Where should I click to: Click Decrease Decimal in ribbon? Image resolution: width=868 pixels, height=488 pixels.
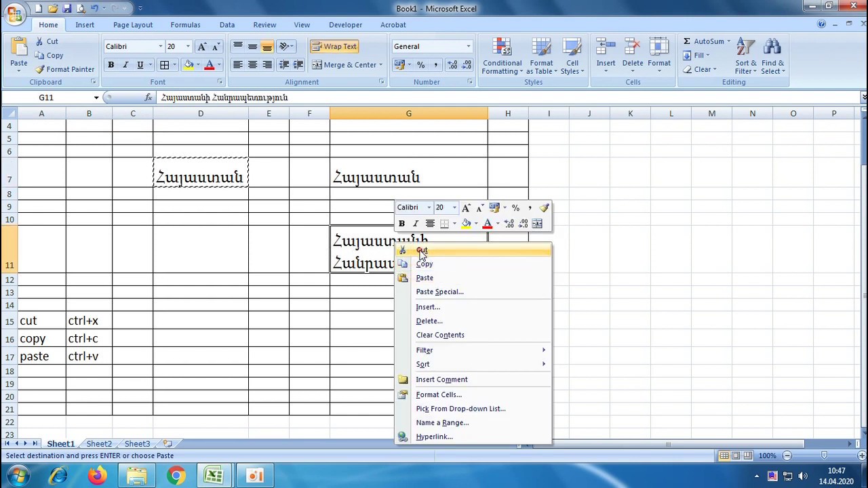coord(467,65)
